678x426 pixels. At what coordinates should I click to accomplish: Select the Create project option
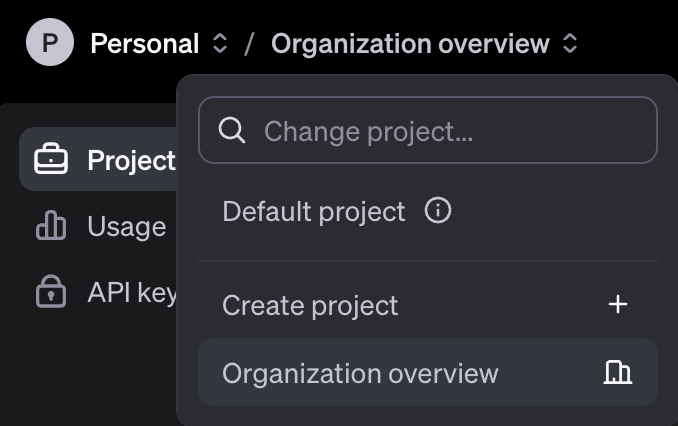428,305
